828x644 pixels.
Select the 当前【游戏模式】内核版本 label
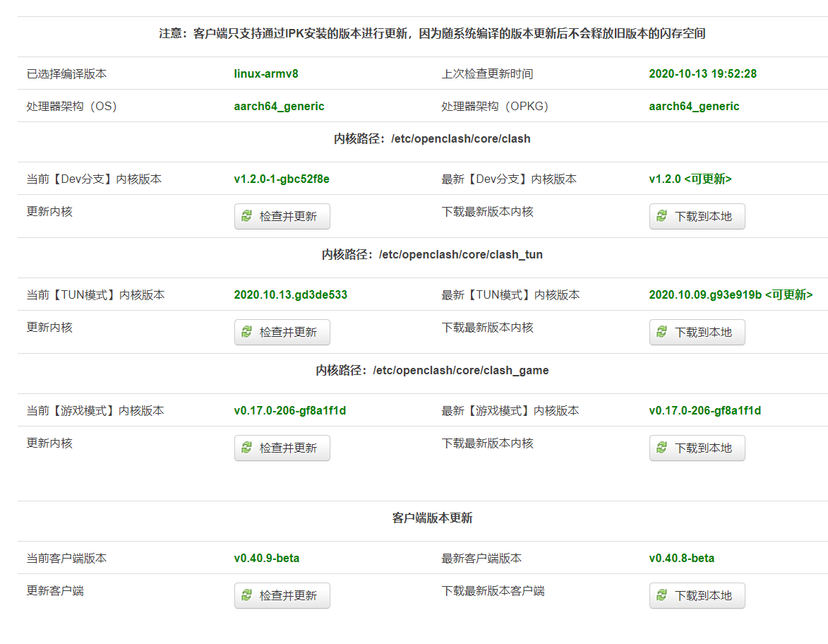pos(95,410)
